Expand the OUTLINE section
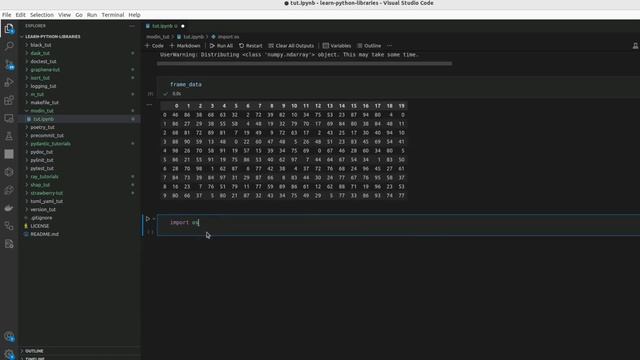Screen dimensions: 640x360 coord(34,351)
